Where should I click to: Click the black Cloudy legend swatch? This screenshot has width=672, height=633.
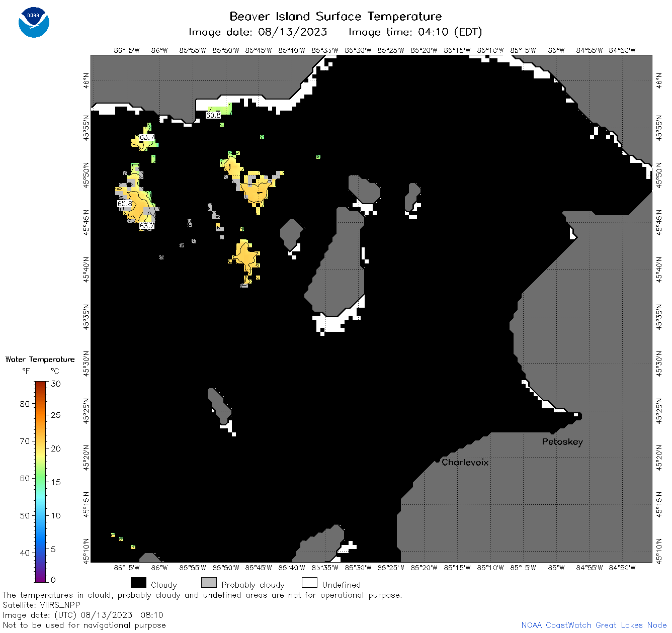point(138,583)
